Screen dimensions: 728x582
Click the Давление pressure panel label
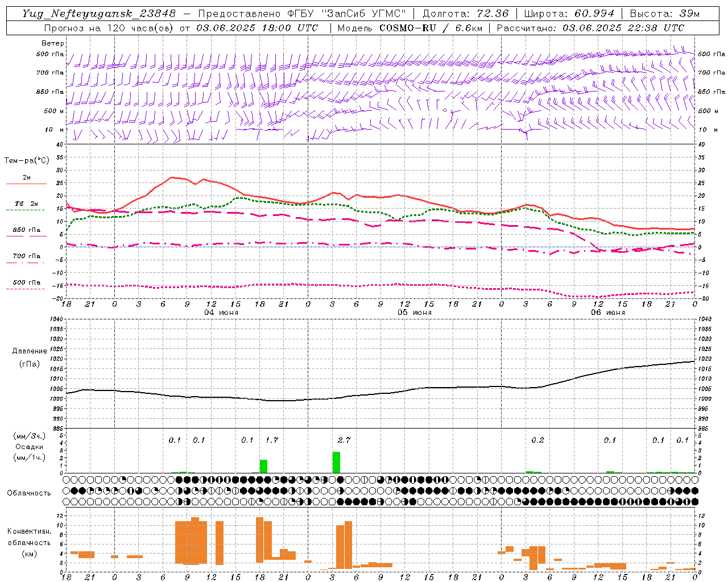(x=30, y=351)
